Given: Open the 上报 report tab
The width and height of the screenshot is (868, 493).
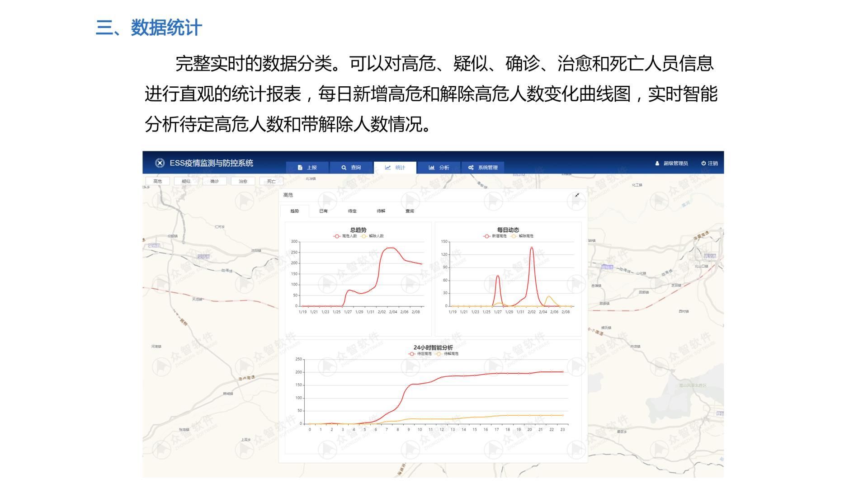Looking at the screenshot, I should click(307, 168).
